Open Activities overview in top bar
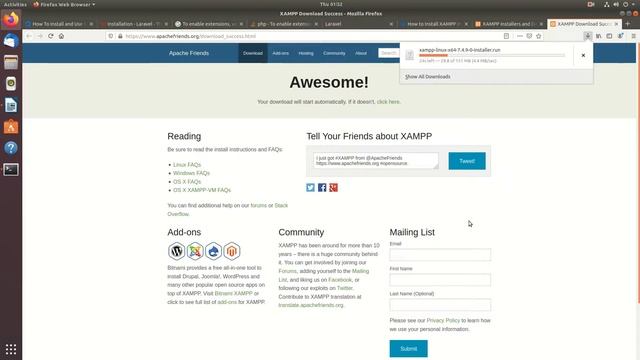The image size is (640, 360). (15, 4)
